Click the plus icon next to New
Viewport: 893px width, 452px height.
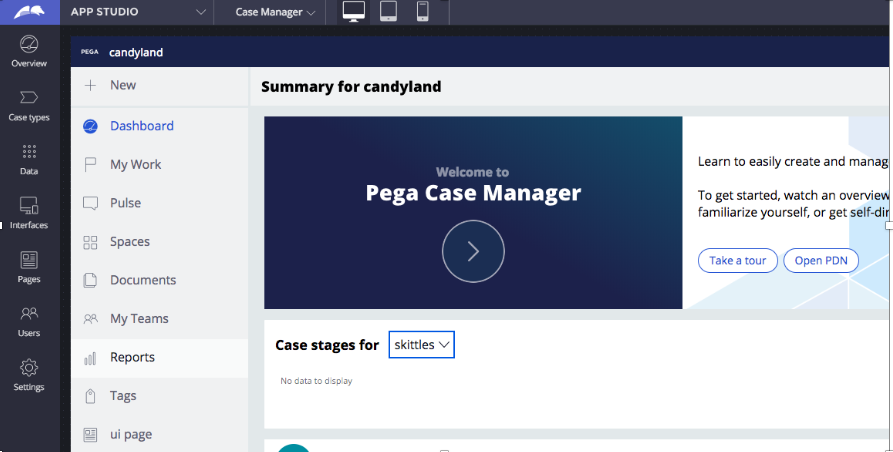pyautogui.click(x=90, y=85)
